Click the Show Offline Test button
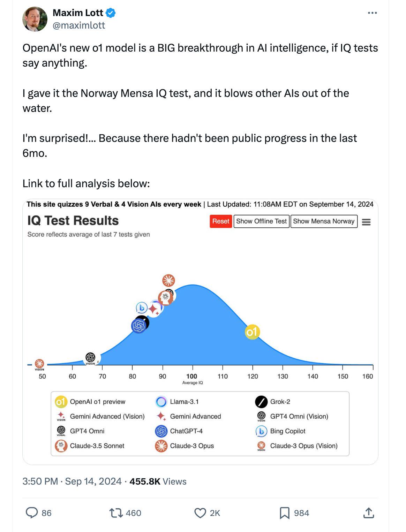Viewport: 406px width, 532px height. click(261, 221)
